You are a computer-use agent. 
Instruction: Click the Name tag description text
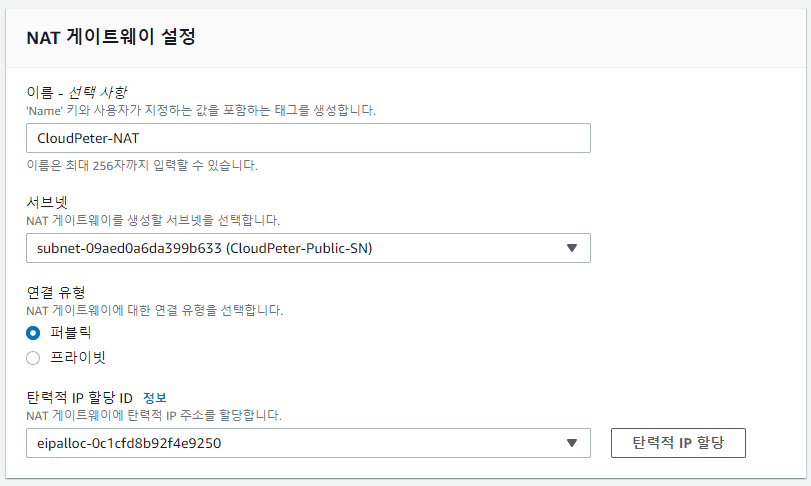(207, 109)
